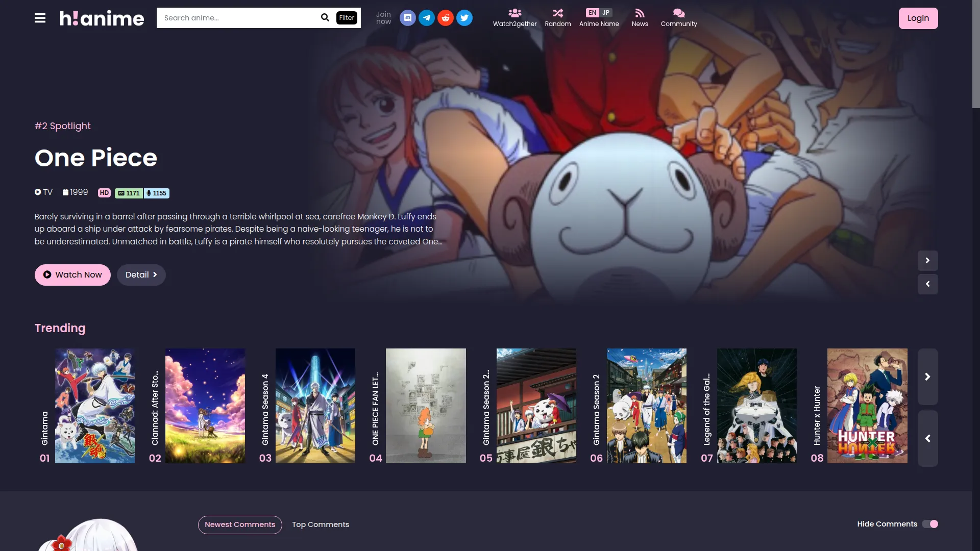Go to next spotlight slide

pyautogui.click(x=927, y=261)
